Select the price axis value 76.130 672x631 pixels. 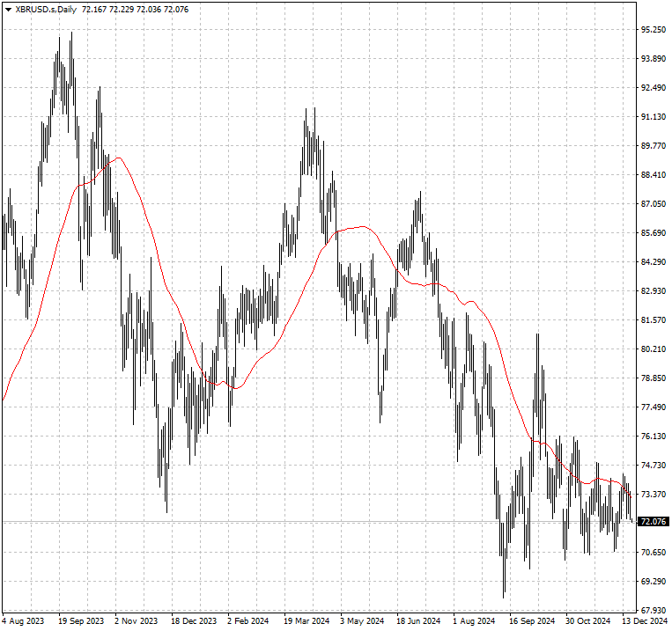654,437
